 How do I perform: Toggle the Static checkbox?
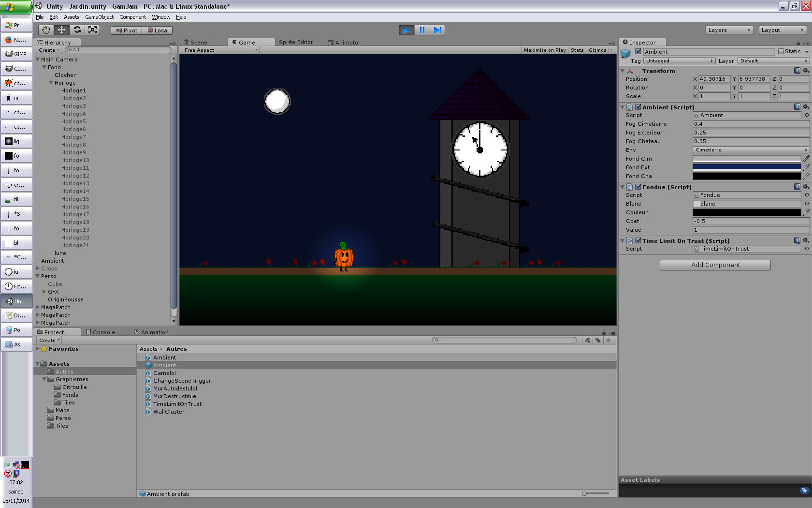(781, 52)
